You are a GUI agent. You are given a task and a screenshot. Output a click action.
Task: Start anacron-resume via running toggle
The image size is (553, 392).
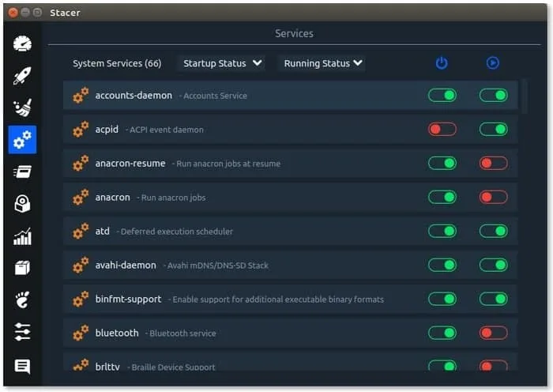click(494, 163)
